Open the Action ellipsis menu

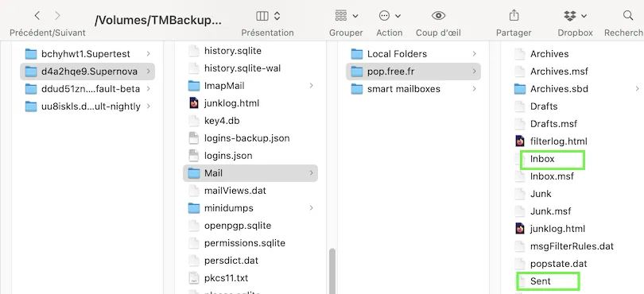390,16
